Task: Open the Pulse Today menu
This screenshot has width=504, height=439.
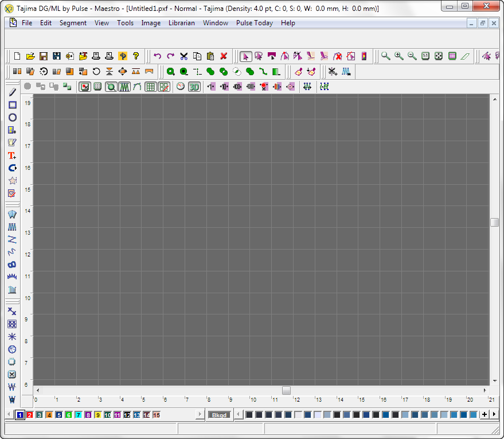Action: point(254,23)
